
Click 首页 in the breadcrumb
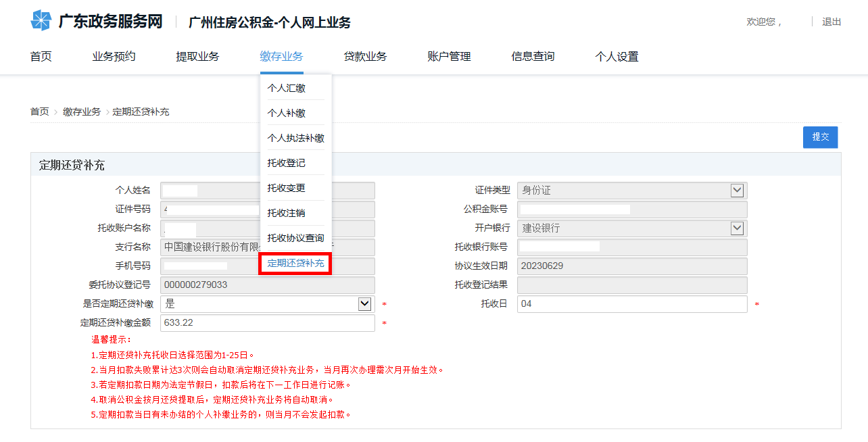coord(39,112)
